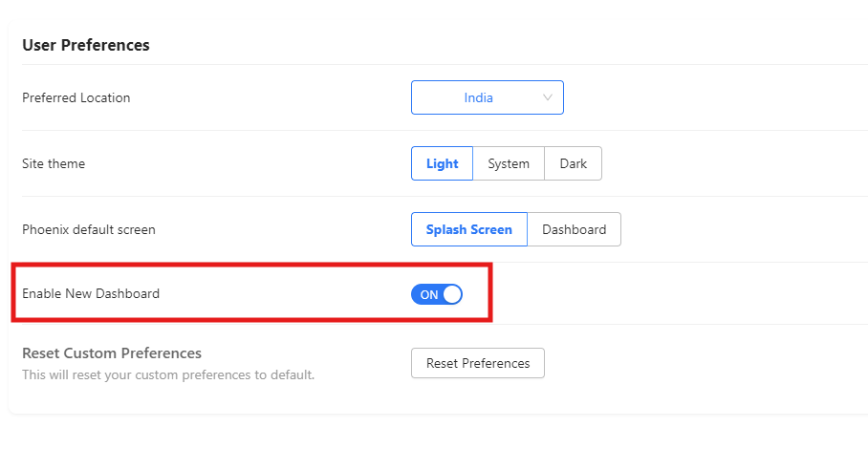Click the User Preferences heading
The width and height of the screenshot is (868, 470).
click(x=86, y=45)
